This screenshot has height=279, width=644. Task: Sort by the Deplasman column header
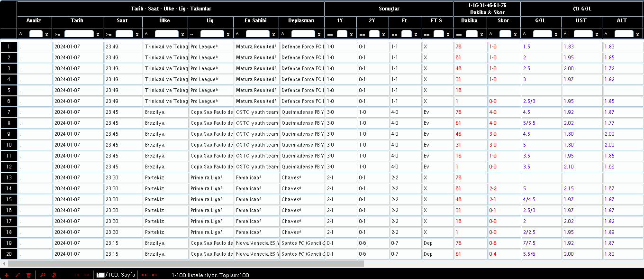click(x=302, y=21)
